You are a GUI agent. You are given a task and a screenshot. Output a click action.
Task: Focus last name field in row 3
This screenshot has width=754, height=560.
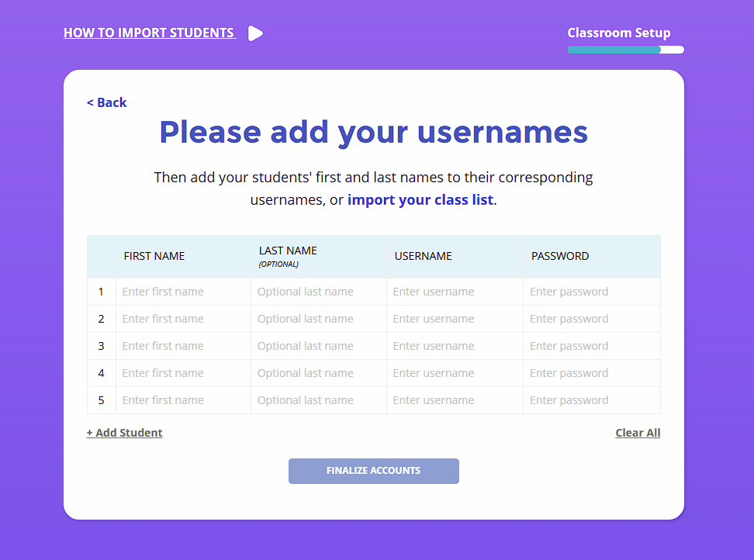click(319, 346)
